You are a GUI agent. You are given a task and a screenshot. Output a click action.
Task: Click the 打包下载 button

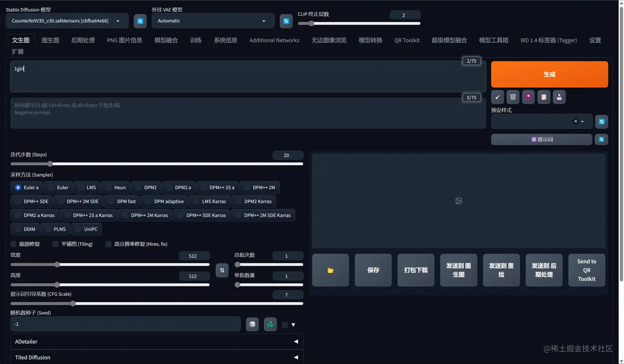(416, 270)
